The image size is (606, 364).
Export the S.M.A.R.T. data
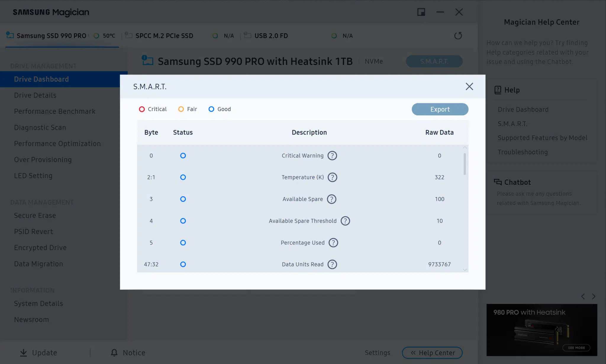pyautogui.click(x=440, y=109)
